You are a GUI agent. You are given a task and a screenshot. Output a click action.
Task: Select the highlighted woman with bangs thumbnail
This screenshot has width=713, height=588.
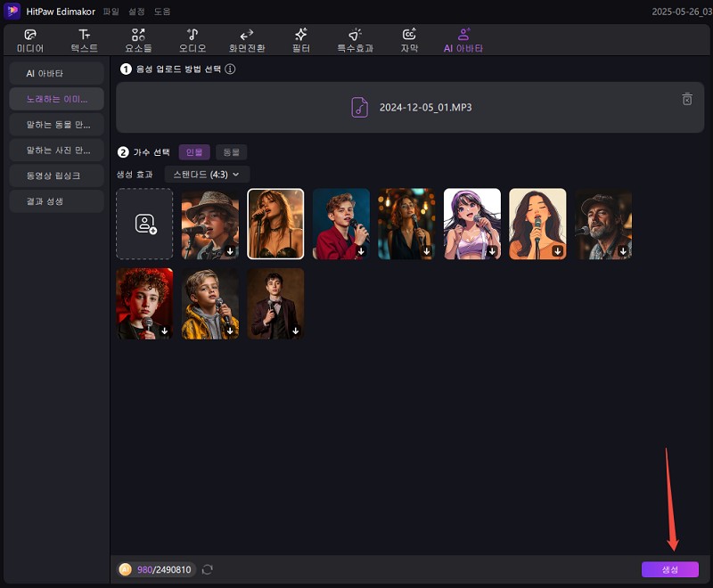275,224
